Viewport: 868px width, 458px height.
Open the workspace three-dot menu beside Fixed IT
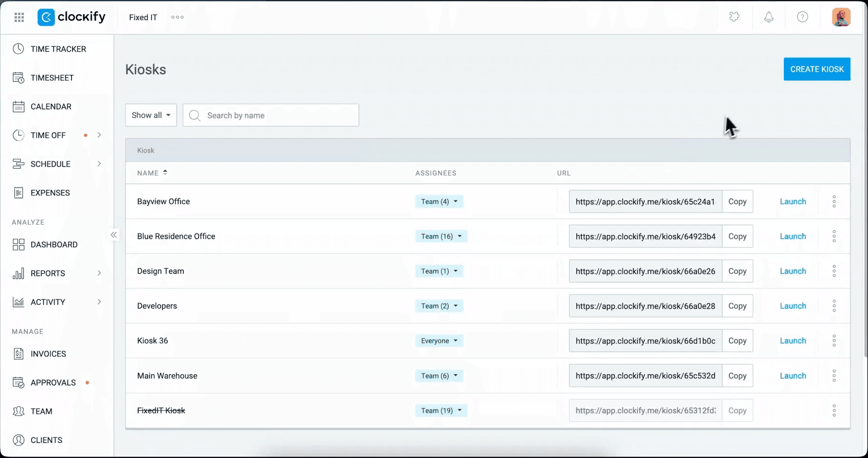177,17
